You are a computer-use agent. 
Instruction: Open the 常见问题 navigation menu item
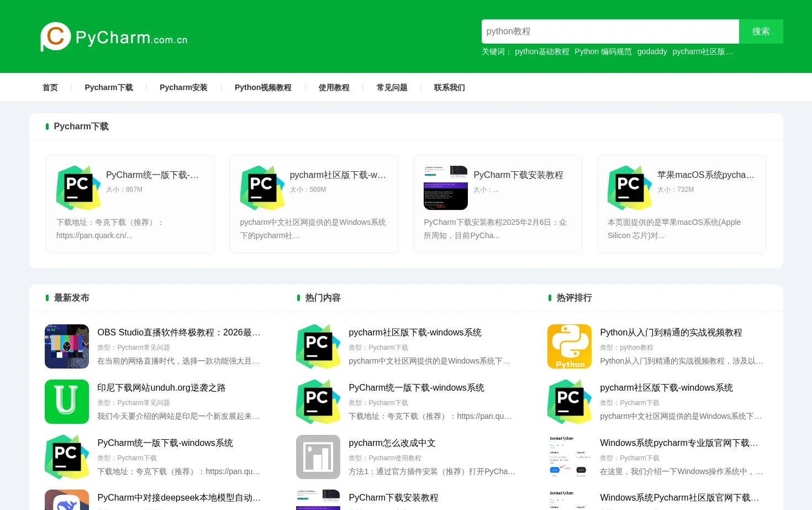pyautogui.click(x=392, y=87)
